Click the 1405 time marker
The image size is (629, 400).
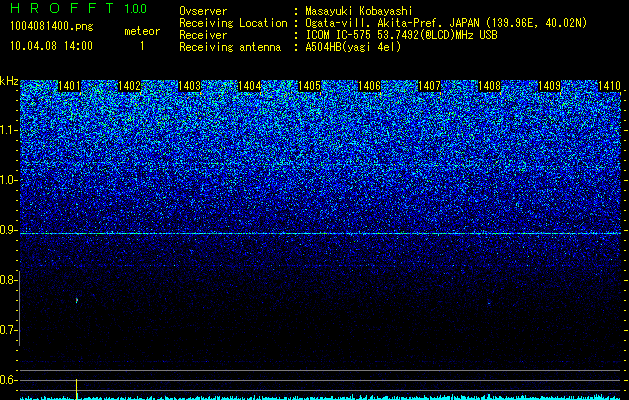309,86
